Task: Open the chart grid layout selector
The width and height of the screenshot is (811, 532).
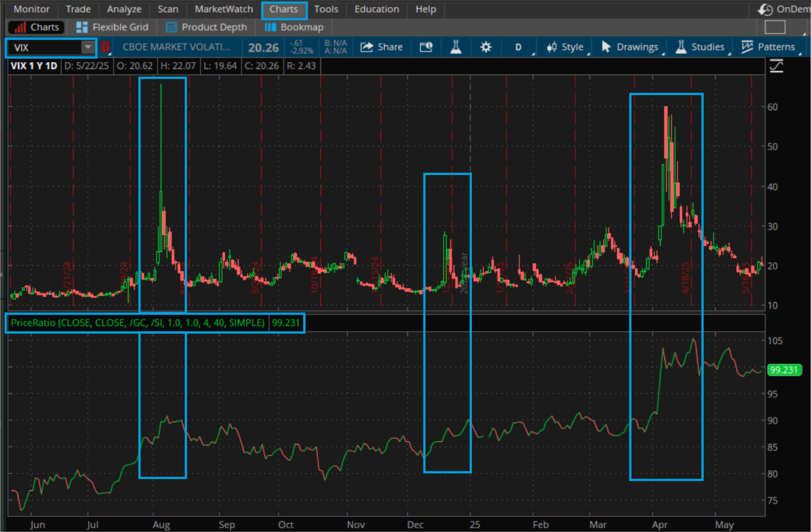Action: coord(775,27)
